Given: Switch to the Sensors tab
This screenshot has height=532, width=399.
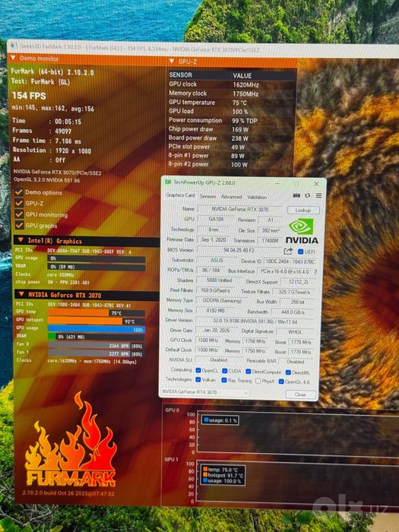Looking at the screenshot, I should pos(207,196).
